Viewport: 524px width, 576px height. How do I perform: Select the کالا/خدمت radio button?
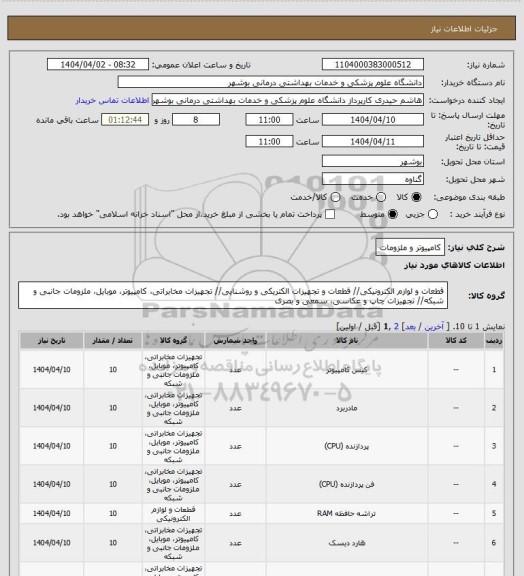[335, 197]
